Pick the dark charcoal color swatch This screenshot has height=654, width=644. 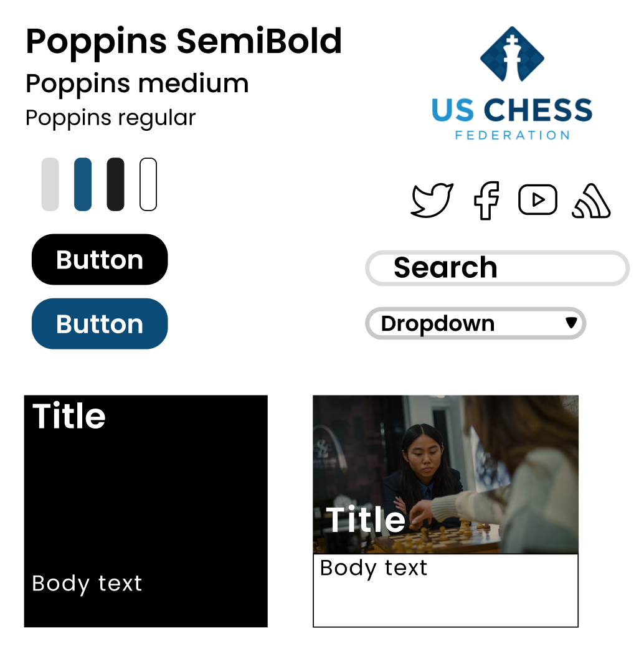point(115,184)
